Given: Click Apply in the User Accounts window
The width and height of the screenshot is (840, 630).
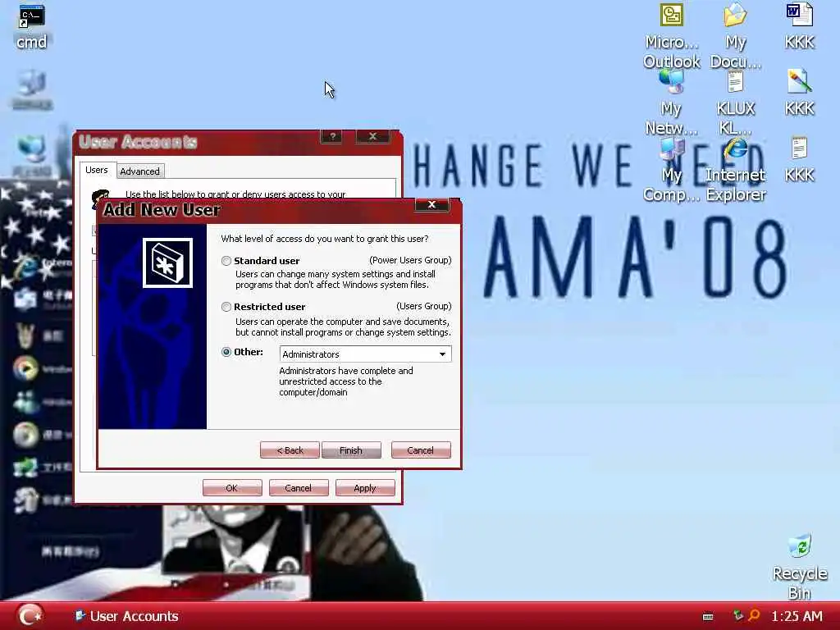Looking at the screenshot, I should coord(365,487).
